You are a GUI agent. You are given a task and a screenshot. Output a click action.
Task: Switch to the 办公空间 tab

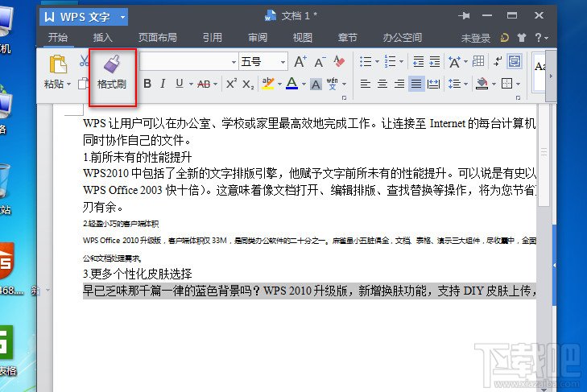tap(403, 38)
